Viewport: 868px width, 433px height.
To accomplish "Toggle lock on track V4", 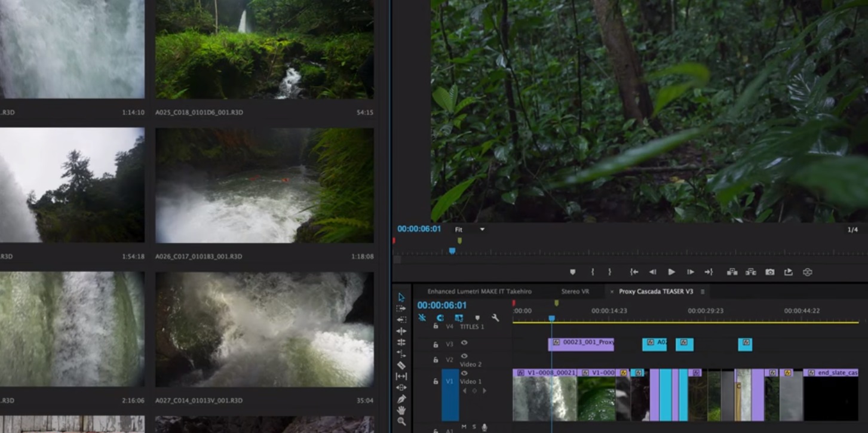I will coord(435,326).
